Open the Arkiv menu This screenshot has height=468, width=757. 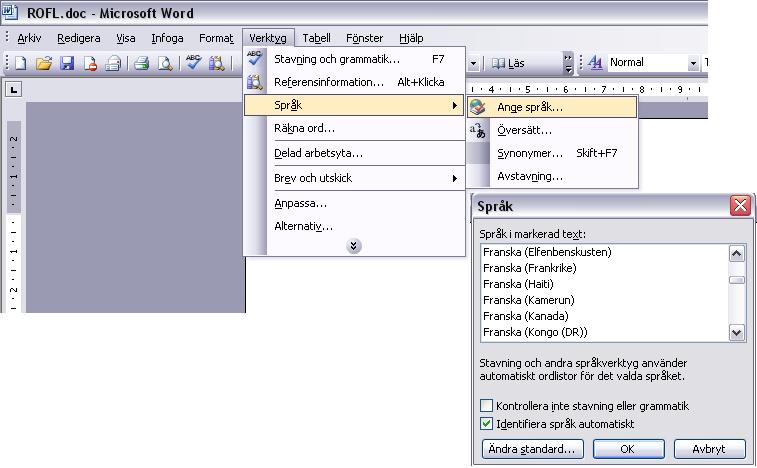29,38
